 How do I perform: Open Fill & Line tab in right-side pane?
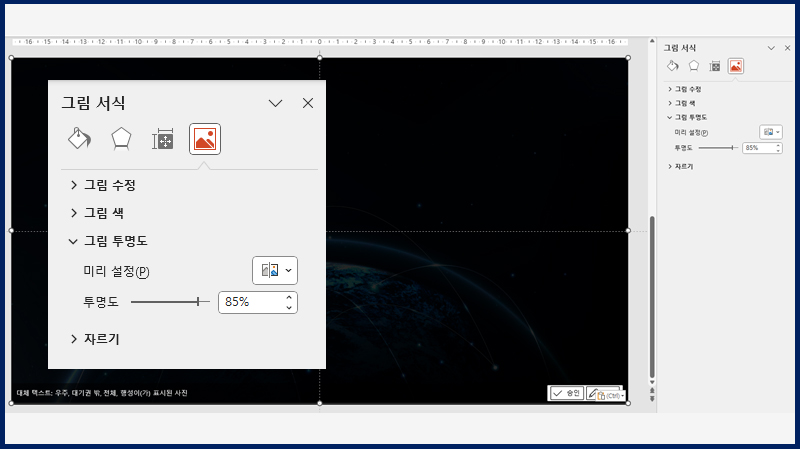point(672,66)
